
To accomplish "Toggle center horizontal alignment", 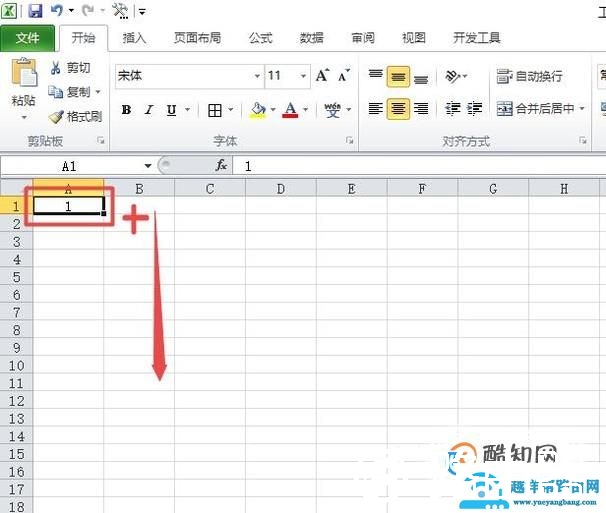I will tap(398, 109).
